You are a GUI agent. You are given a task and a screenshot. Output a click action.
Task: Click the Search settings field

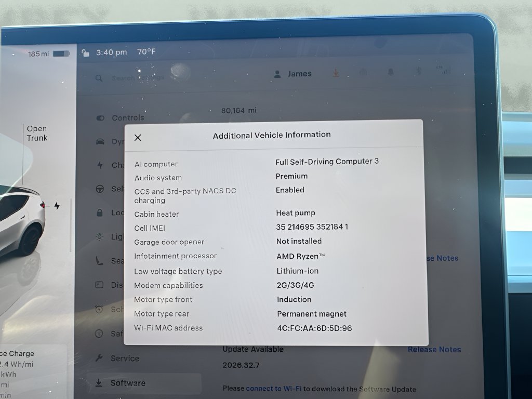pos(138,78)
